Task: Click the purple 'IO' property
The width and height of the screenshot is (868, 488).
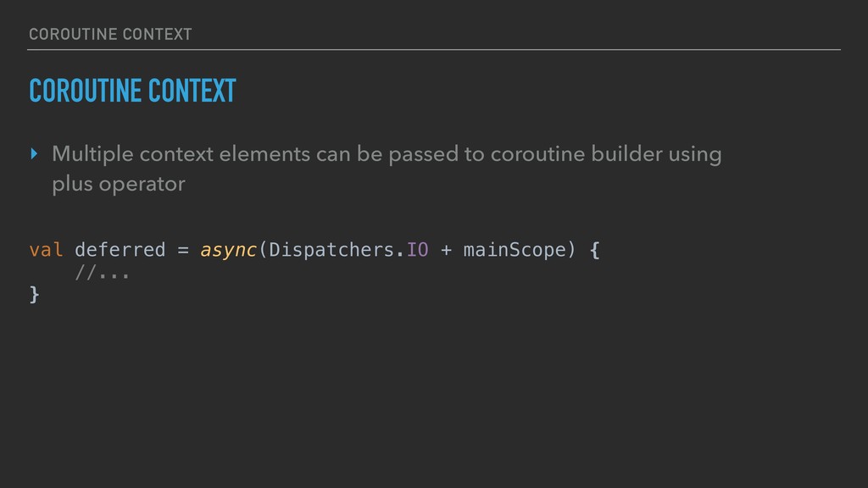Action: pos(418,250)
